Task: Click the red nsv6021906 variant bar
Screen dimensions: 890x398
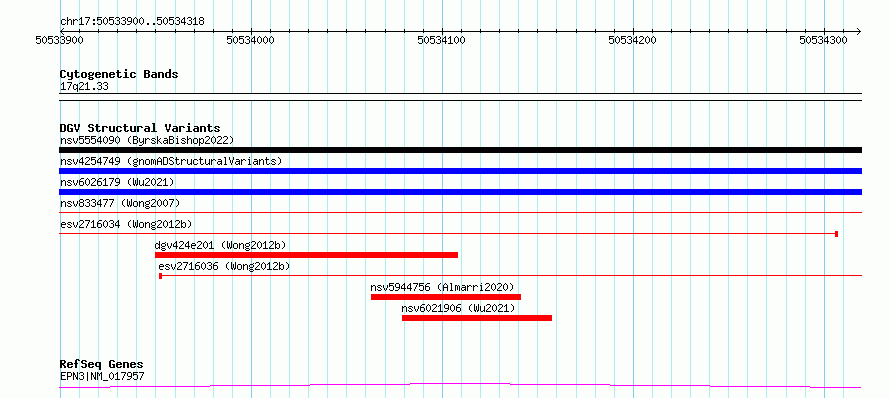Action: [x=477, y=318]
